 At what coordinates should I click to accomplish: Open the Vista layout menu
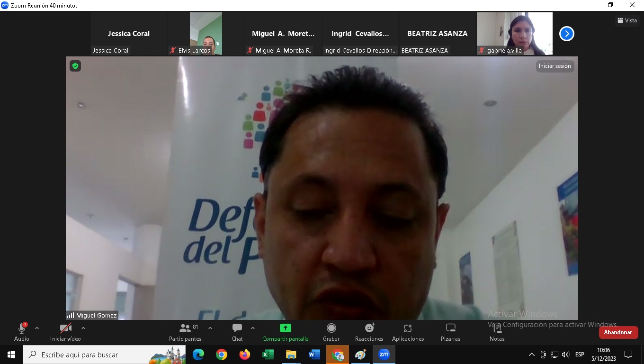point(627,20)
